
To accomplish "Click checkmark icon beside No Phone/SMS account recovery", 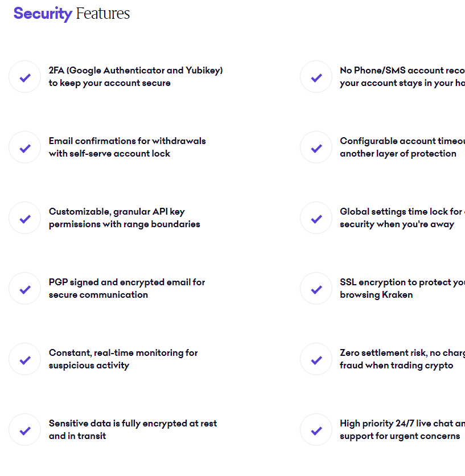I will 316,77.
